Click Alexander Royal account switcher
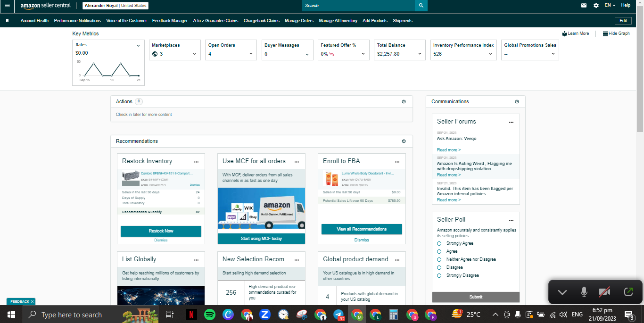Image resolution: width=644 pixels, height=323 pixels. 116,6
